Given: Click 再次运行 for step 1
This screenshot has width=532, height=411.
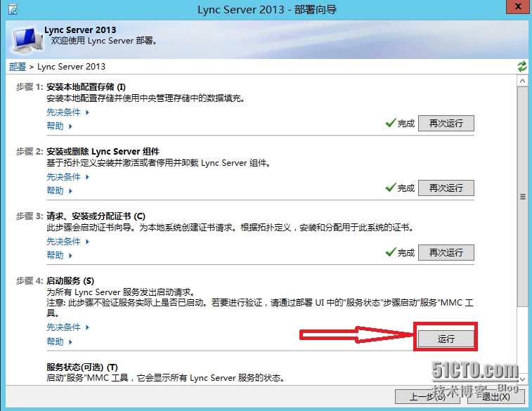Looking at the screenshot, I should [446, 123].
